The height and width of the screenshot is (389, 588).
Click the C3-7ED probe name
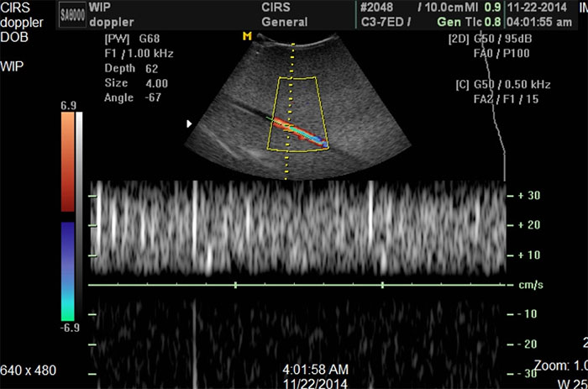click(382, 22)
